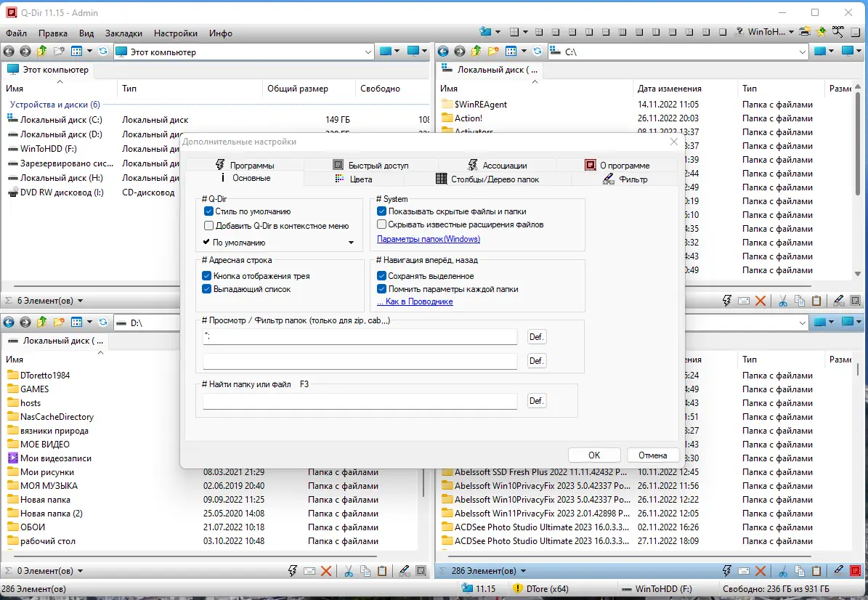This screenshot has height=600, width=868.
Task: Click OK in Дополнительные настройки dialog
Action: [x=594, y=455]
